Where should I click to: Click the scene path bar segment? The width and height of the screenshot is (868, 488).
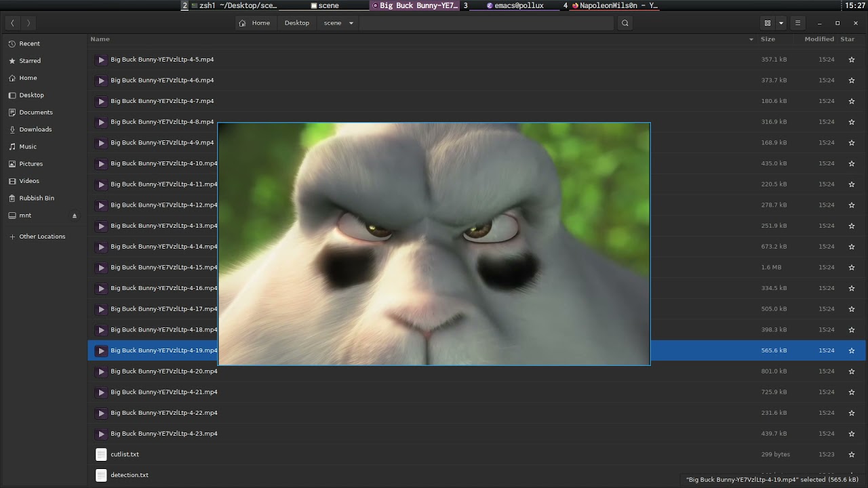click(x=332, y=23)
